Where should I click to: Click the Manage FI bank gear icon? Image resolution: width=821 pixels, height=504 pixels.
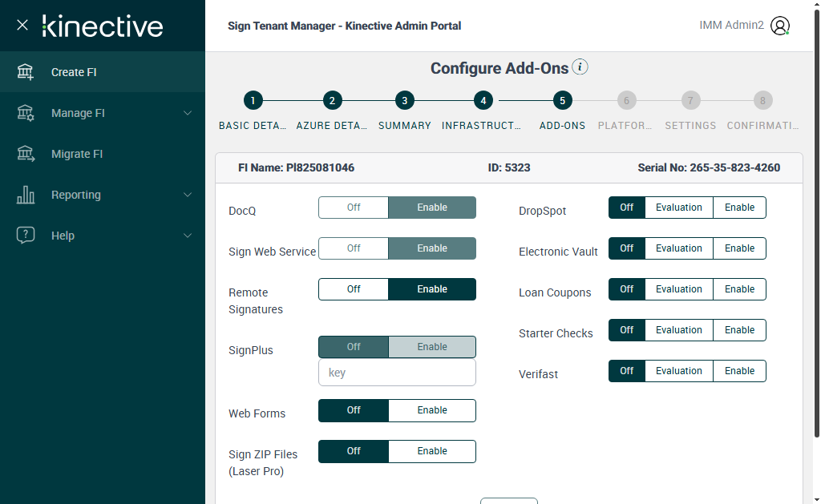(25, 112)
